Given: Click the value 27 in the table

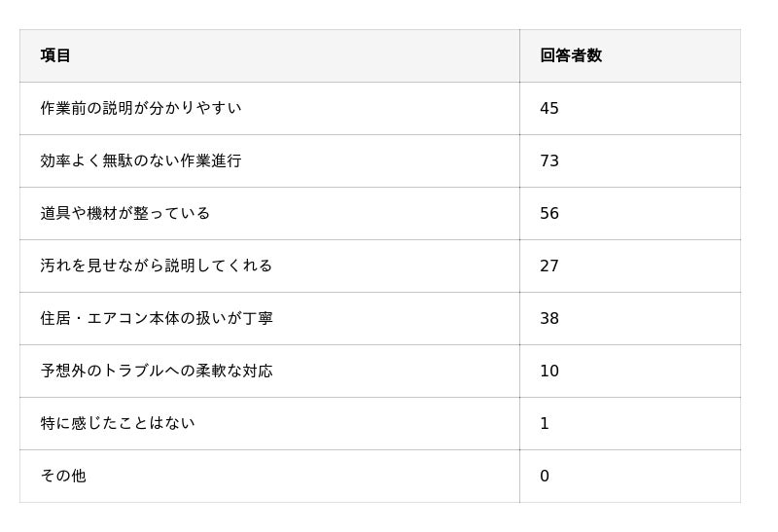Looking at the screenshot, I should [x=549, y=266].
